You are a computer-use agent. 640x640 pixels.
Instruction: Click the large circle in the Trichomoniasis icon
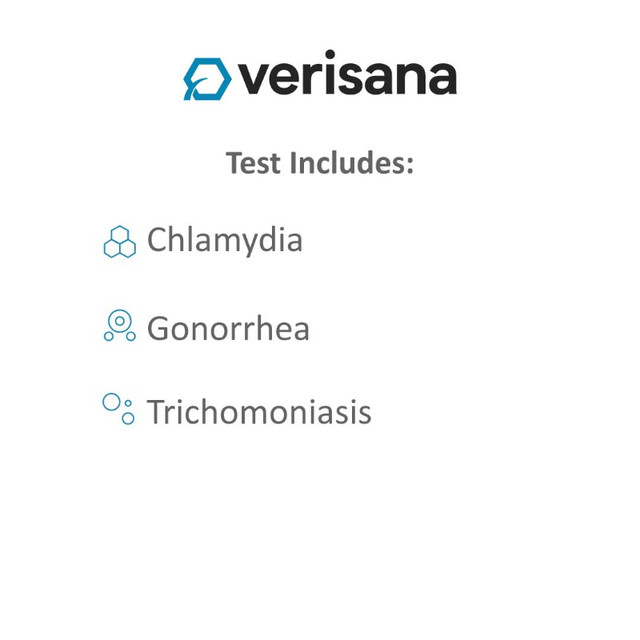click(111, 402)
